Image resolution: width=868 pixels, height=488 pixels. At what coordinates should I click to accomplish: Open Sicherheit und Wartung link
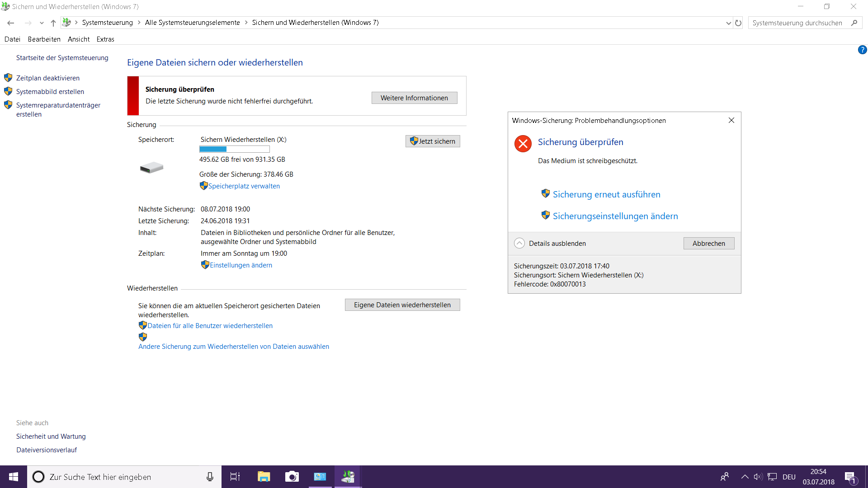[51, 436]
